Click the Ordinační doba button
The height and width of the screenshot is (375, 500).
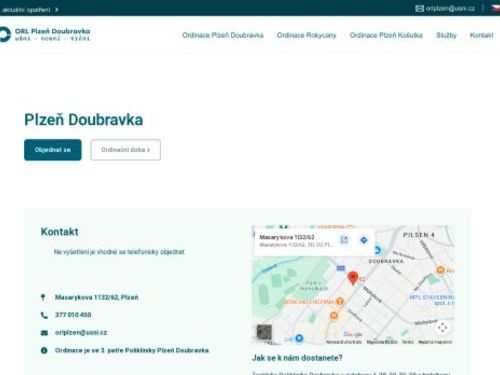pos(126,150)
